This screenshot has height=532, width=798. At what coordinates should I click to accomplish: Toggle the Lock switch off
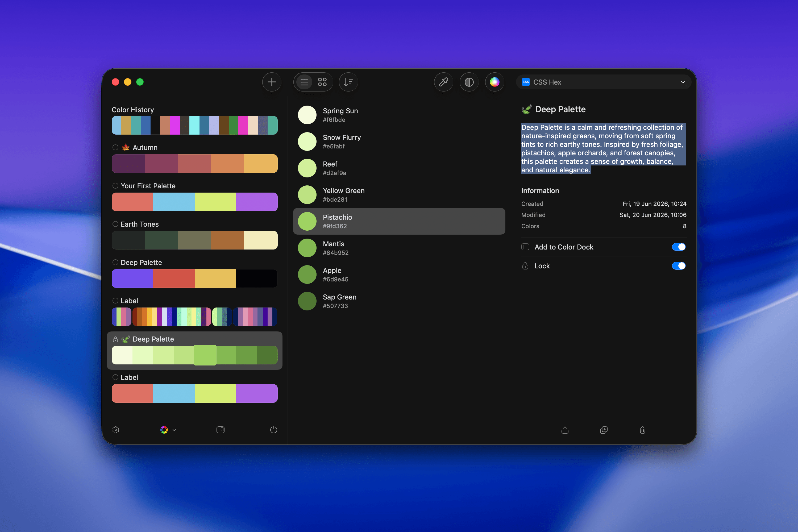pyautogui.click(x=679, y=266)
